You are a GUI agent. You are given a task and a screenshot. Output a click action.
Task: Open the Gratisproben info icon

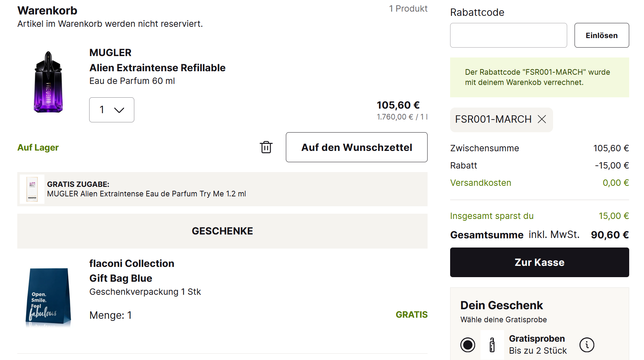pos(587,345)
